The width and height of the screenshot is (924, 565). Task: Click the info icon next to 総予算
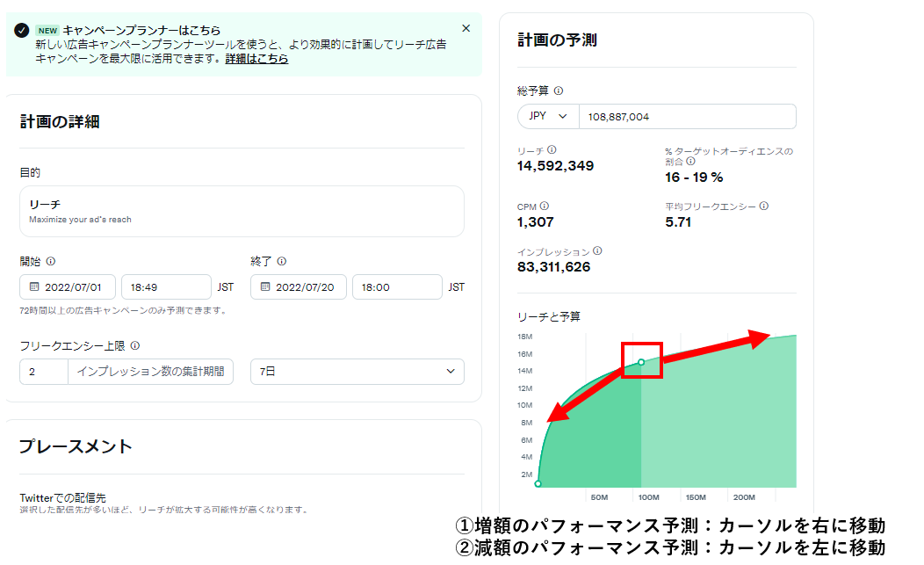(x=559, y=91)
